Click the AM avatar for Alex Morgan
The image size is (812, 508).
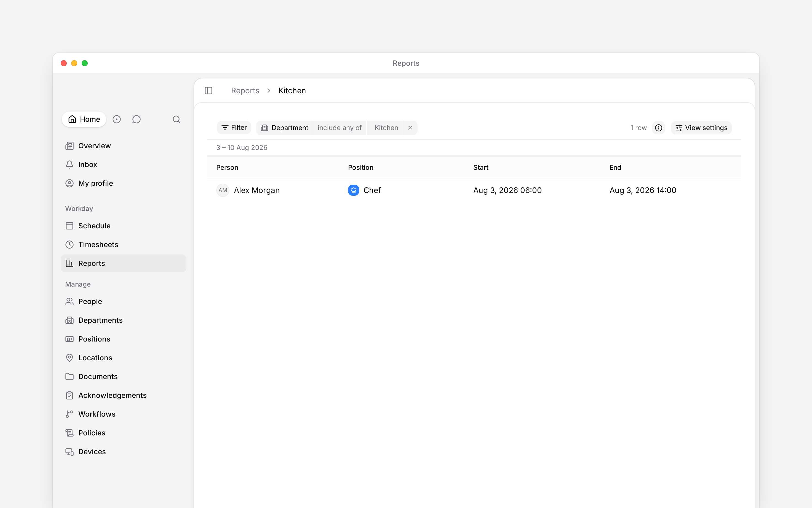(x=223, y=190)
